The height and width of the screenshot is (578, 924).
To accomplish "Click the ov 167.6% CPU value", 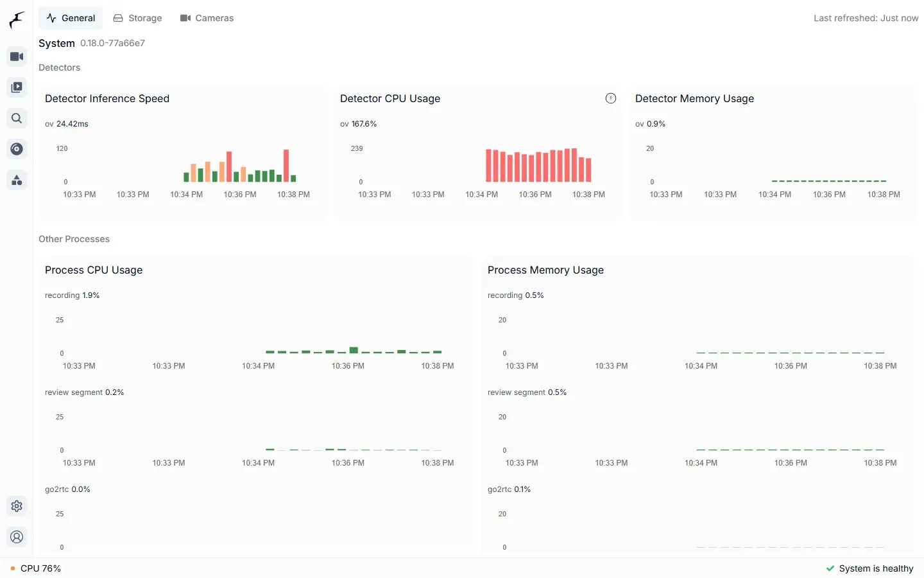I will (x=359, y=124).
